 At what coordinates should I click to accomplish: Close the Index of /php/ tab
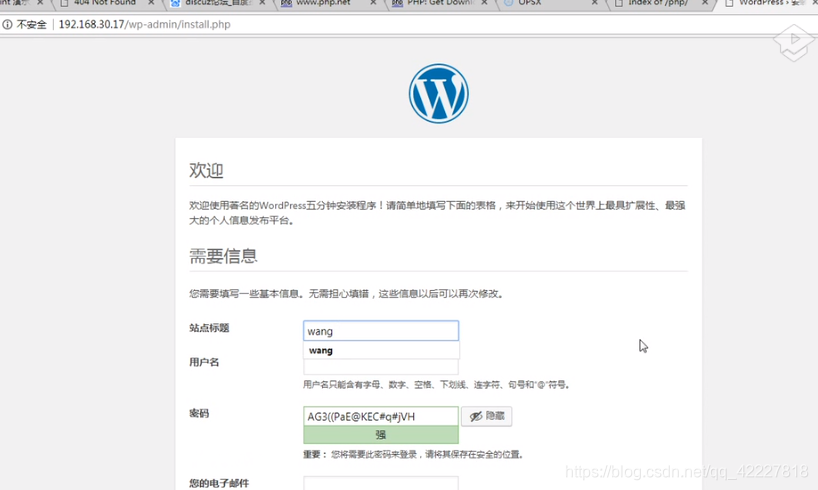point(705,3)
